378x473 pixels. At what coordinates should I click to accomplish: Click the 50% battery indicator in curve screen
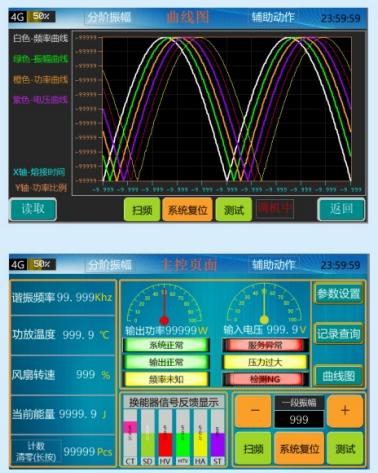[x=41, y=16]
